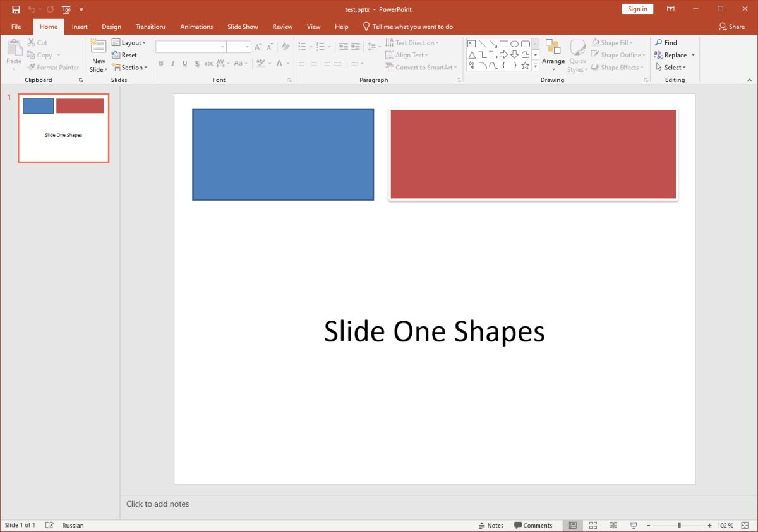The height and width of the screenshot is (532, 758).
Task: Choose the freeform scribble shape
Action: point(472,65)
